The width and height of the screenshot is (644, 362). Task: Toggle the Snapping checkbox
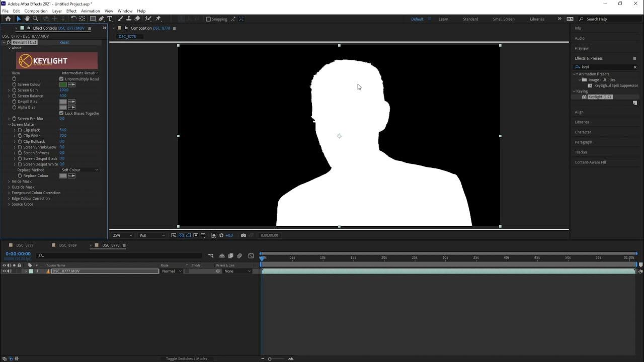click(x=208, y=19)
